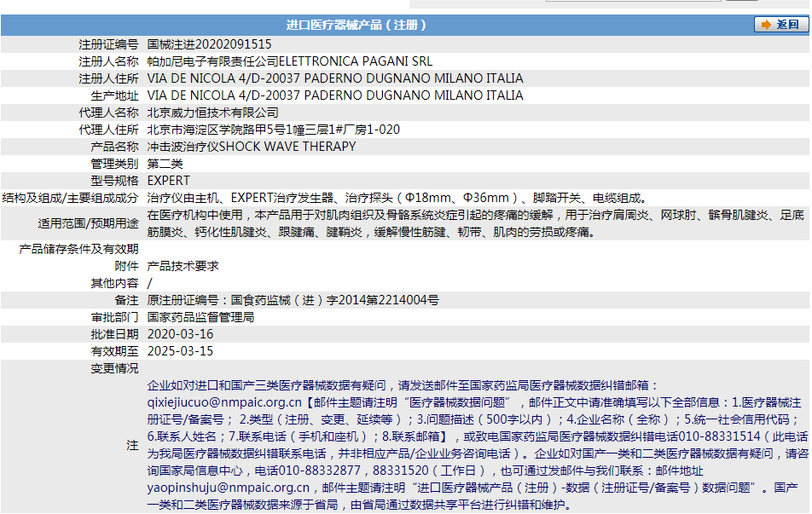This screenshot has height=514, width=812.
Task: Click the 变更情况 label
Action: (114, 369)
